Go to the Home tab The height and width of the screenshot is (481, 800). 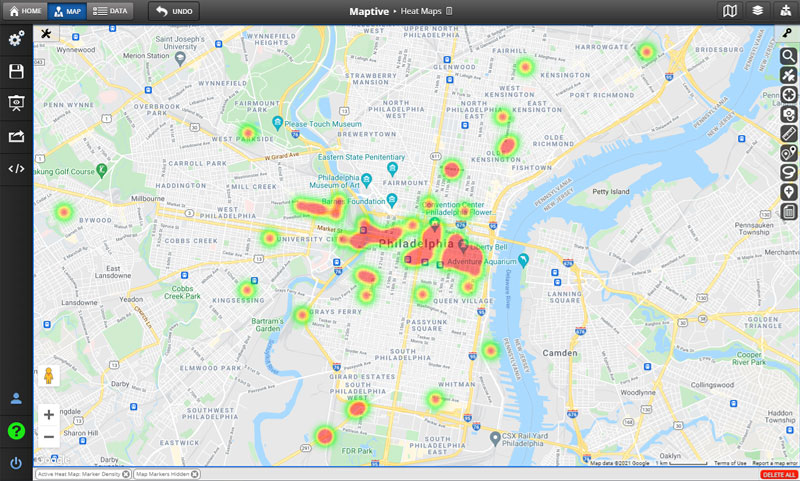click(23, 11)
